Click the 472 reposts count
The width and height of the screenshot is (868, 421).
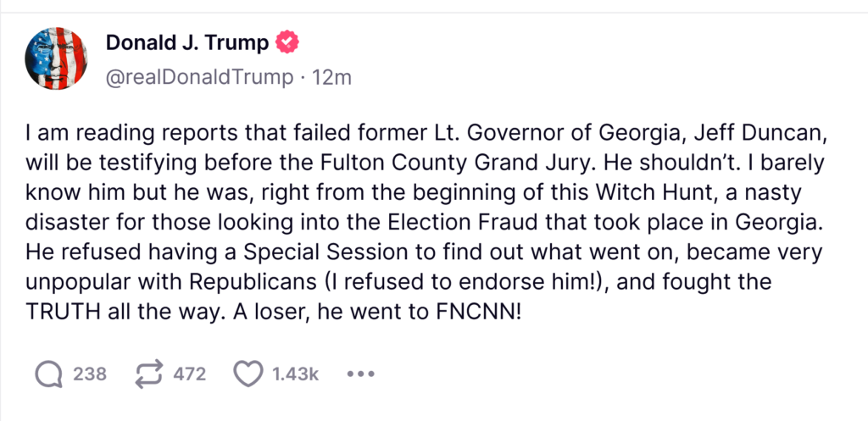[189, 374]
